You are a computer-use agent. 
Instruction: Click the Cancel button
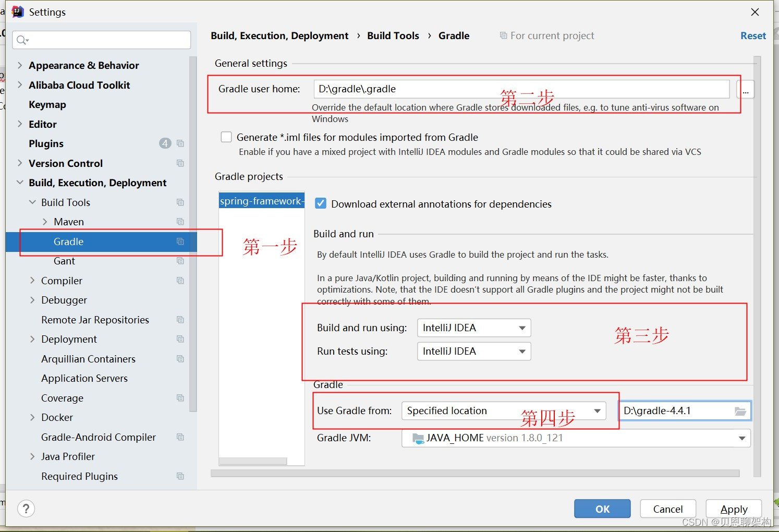coord(668,509)
